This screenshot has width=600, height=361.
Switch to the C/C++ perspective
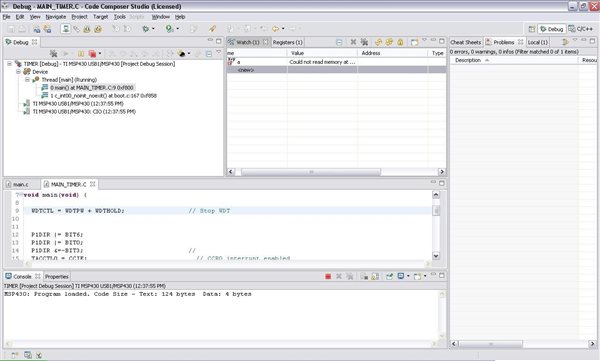pos(581,29)
